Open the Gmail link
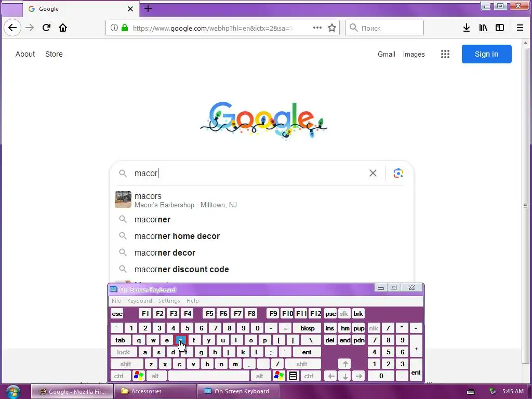The height and width of the screenshot is (399, 532). pyautogui.click(x=387, y=54)
